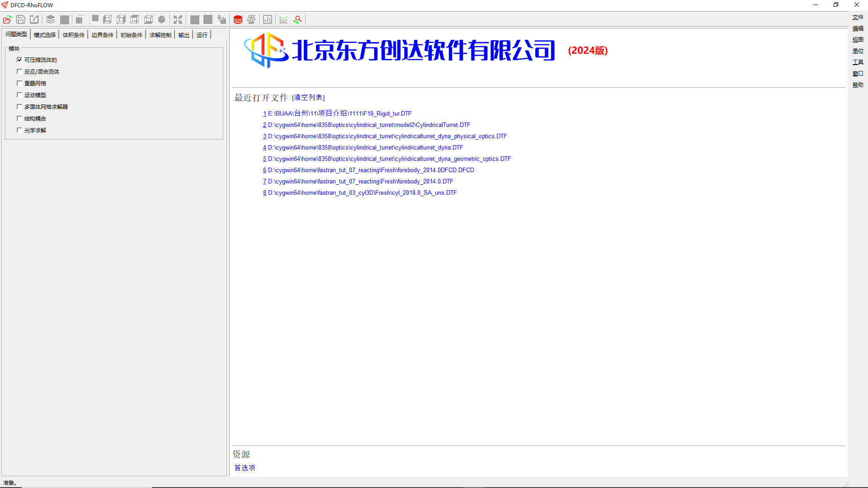
Task: Switch to the 运行 tab
Action: pos(202,35)
